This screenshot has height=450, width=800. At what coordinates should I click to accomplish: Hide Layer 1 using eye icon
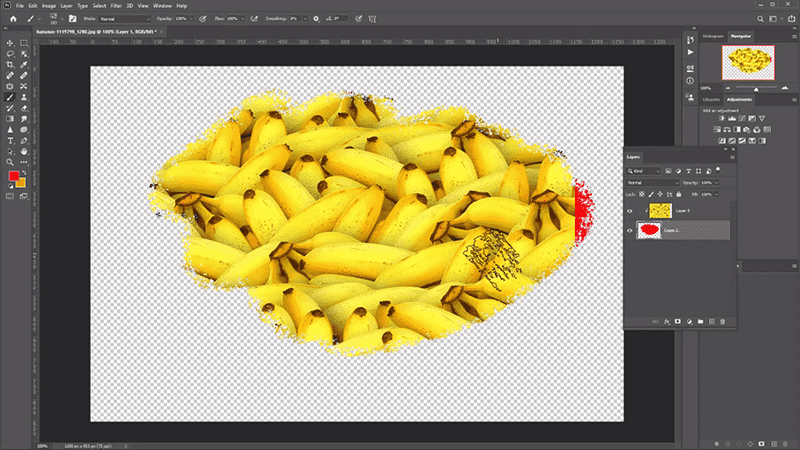[x=630, y=231]
